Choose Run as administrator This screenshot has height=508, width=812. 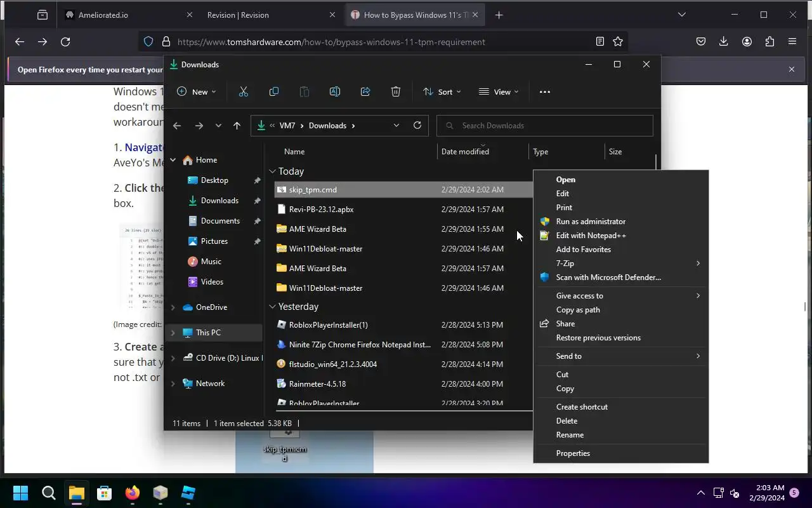[591, 222]
